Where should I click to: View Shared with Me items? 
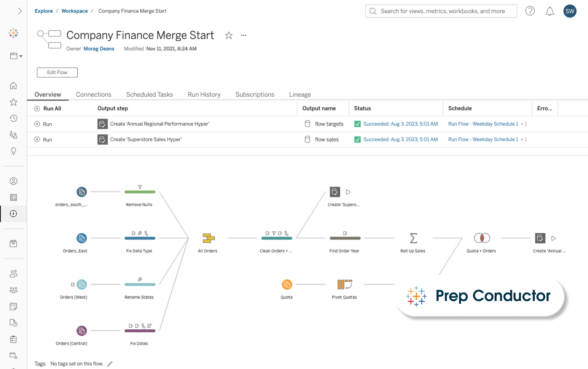13,135
